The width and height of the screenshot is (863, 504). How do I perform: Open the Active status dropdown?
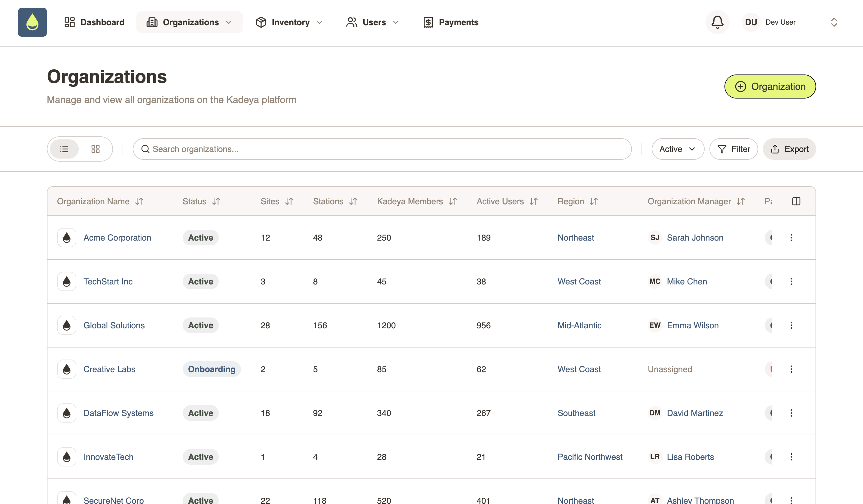[x=678, y=149]
